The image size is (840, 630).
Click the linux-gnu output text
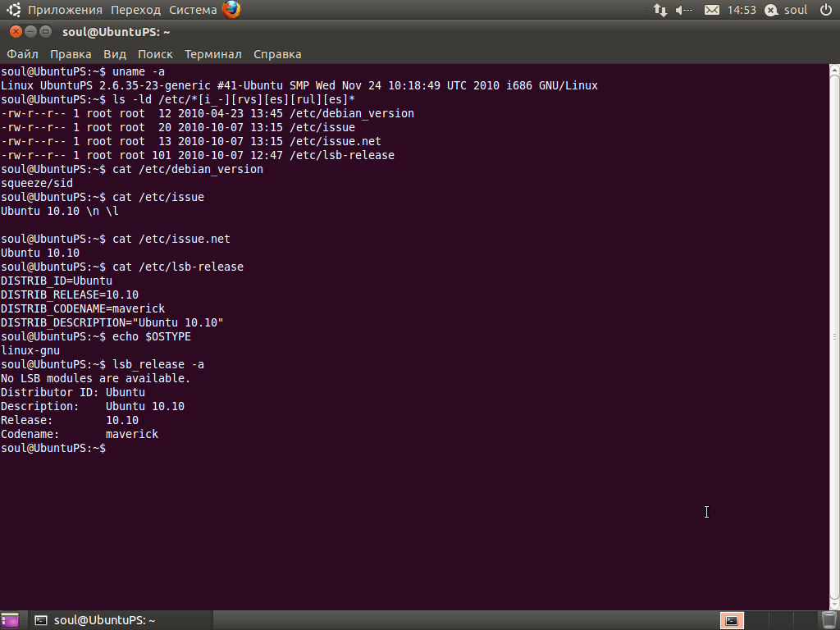(30, 350)
